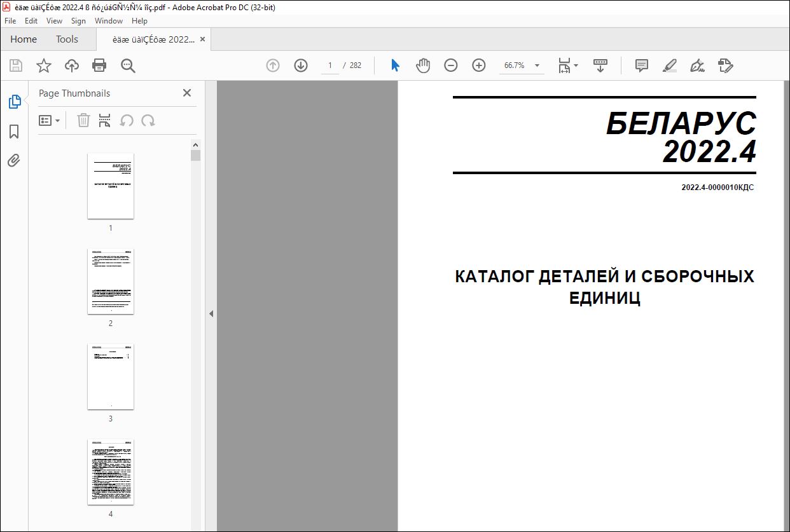The width and height of the screenshot is (790, 532).
Task: Open thumbnail options dropdown menu
Action: 50,120
